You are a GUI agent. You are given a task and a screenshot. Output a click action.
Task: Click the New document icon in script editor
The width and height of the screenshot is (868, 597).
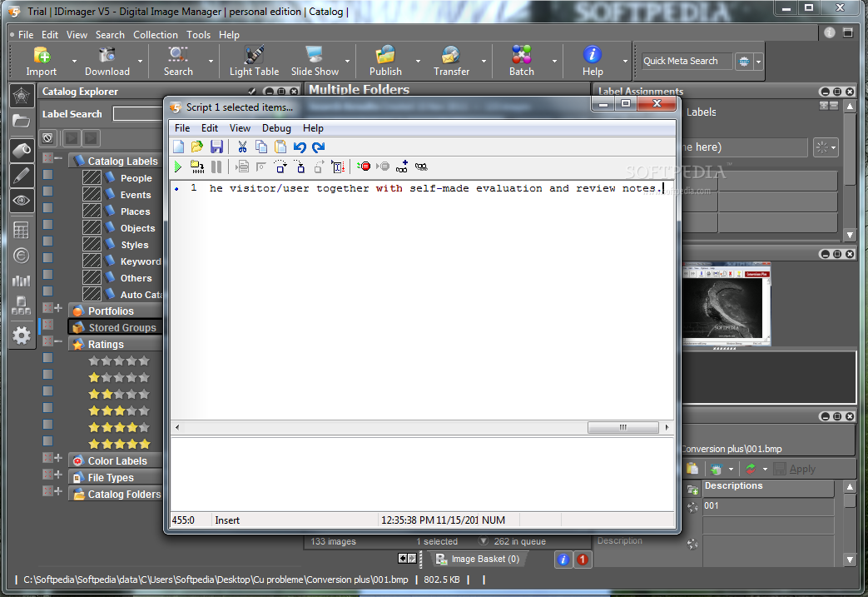pyautogui.click(x=178, y=147)
